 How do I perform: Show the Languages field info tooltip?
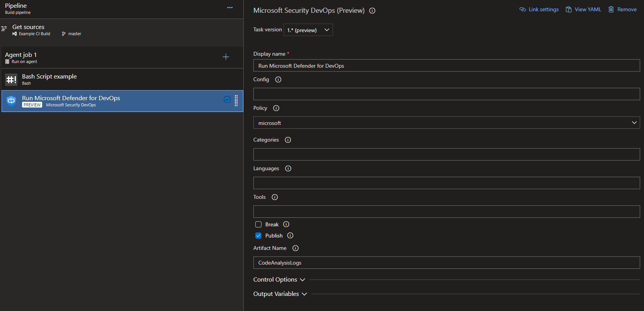click(x=288, y=168)
